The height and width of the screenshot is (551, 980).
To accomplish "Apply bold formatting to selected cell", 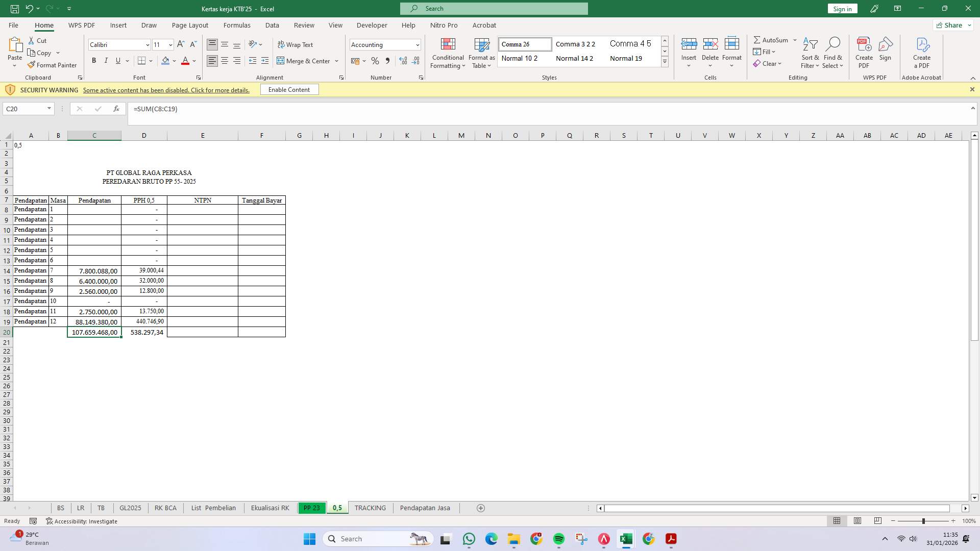I will pyautogui.click(x=94, y=60).
